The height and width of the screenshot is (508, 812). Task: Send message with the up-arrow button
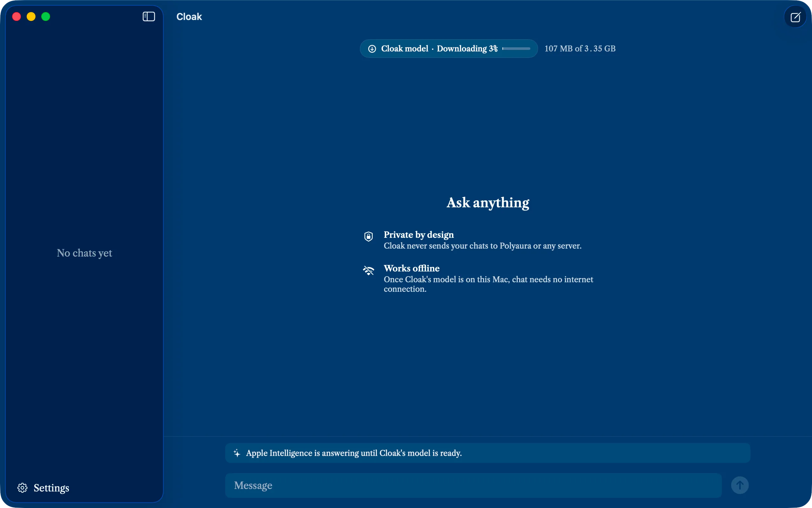740,485
